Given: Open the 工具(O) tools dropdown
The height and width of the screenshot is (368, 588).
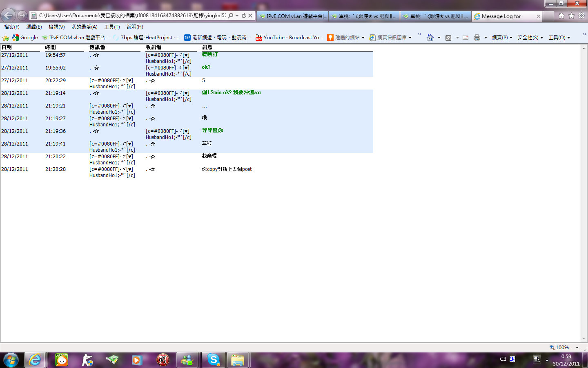Looking at the screenshot, I should click(x=559, y=38).
